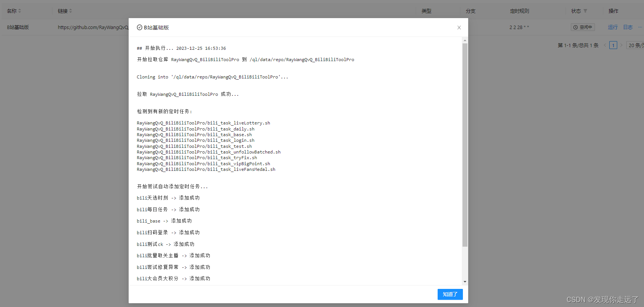Image resolution: width=644 pixels, height=307 pixels.
Task: Click log line bili_task_base.sh
Action: click(x=194, y=135)
